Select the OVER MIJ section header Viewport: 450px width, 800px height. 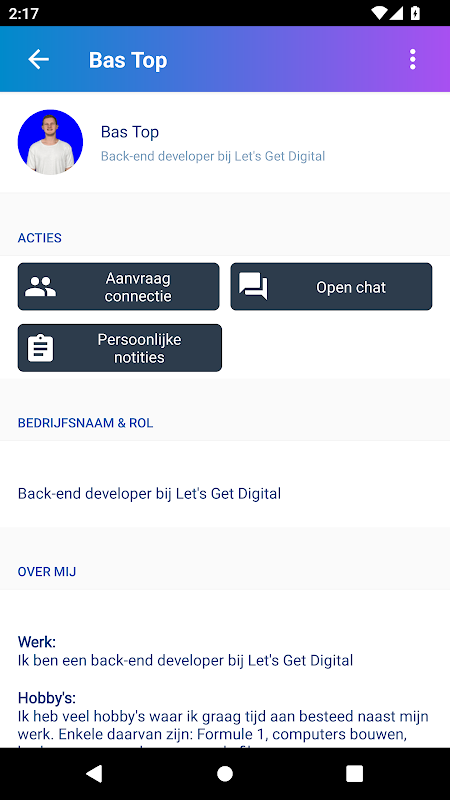(47, 571)
